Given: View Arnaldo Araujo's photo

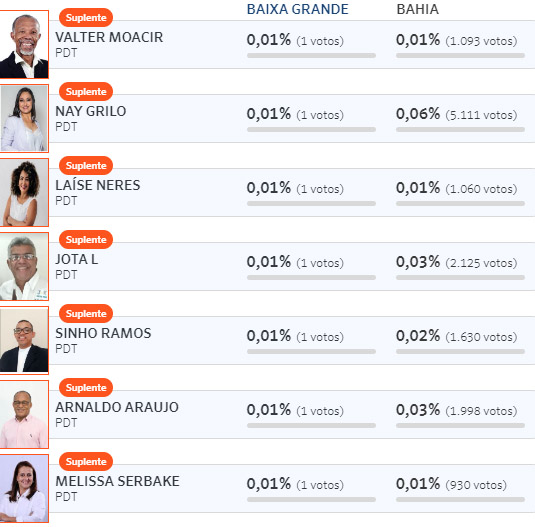Looking at the screenshot, I should click(24, 414).
